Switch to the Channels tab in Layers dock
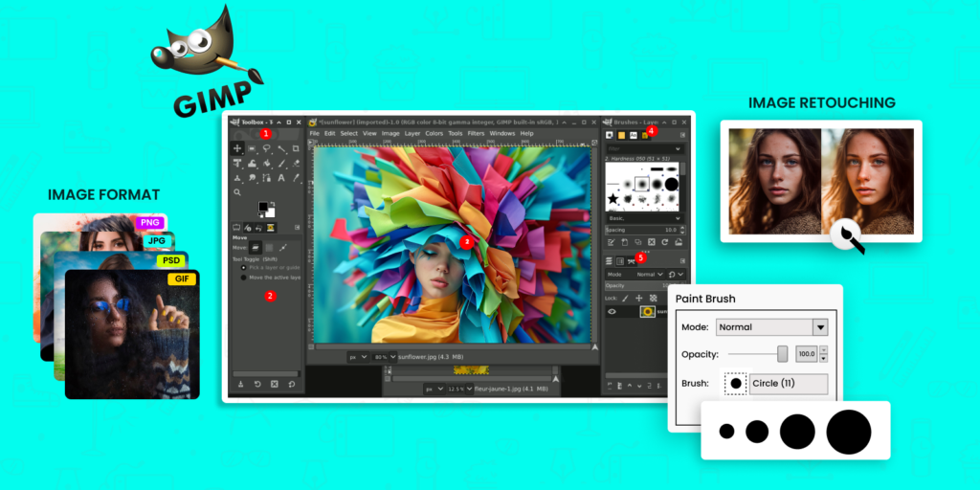 click(620, 261)
